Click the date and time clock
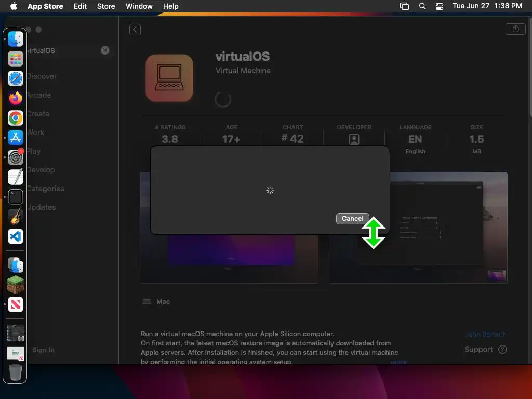532x399 pixels. 487,6
